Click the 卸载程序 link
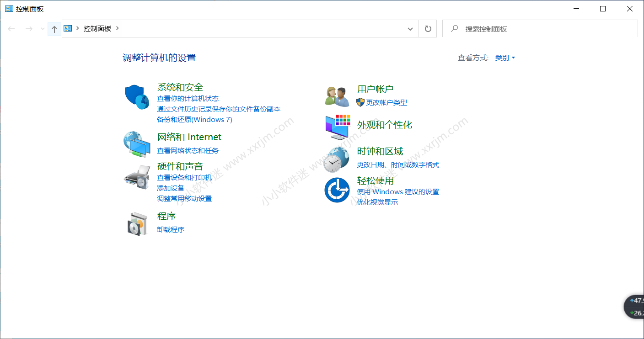 click(171, 229)
